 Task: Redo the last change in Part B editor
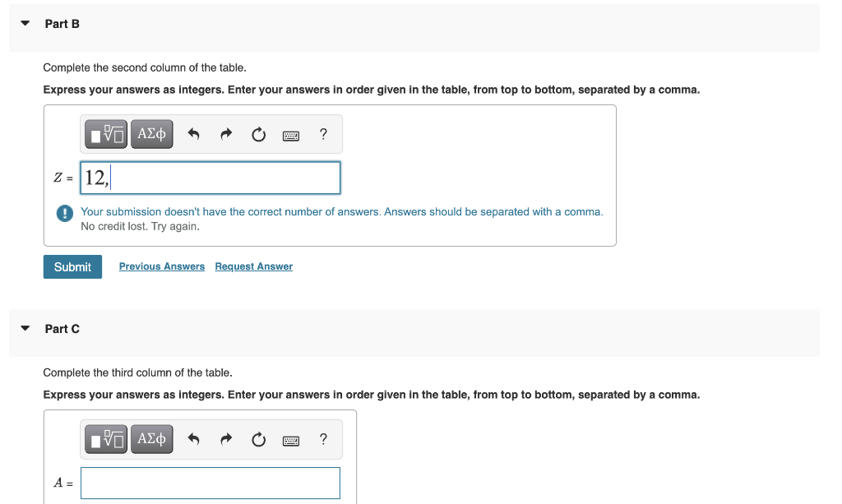click(226, 133)
